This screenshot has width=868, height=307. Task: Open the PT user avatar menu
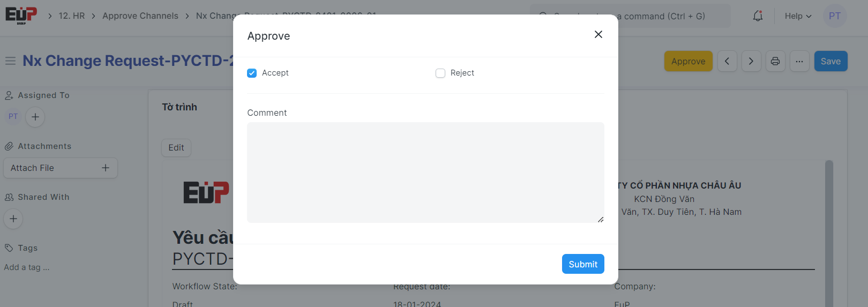coord(834,16)
